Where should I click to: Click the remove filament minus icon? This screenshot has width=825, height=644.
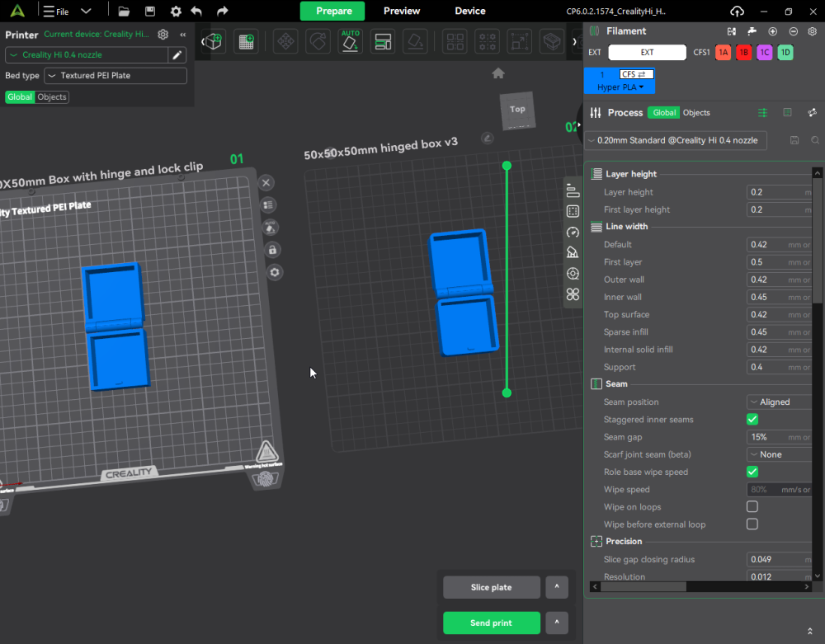coord(793,31)
